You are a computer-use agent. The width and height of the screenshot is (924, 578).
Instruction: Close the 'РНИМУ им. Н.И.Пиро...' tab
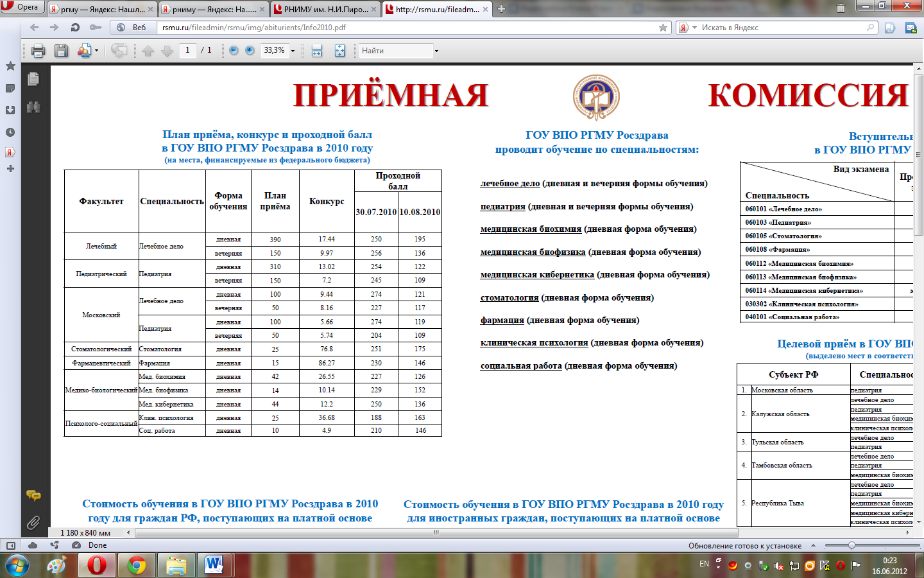(x=374, y=10)
